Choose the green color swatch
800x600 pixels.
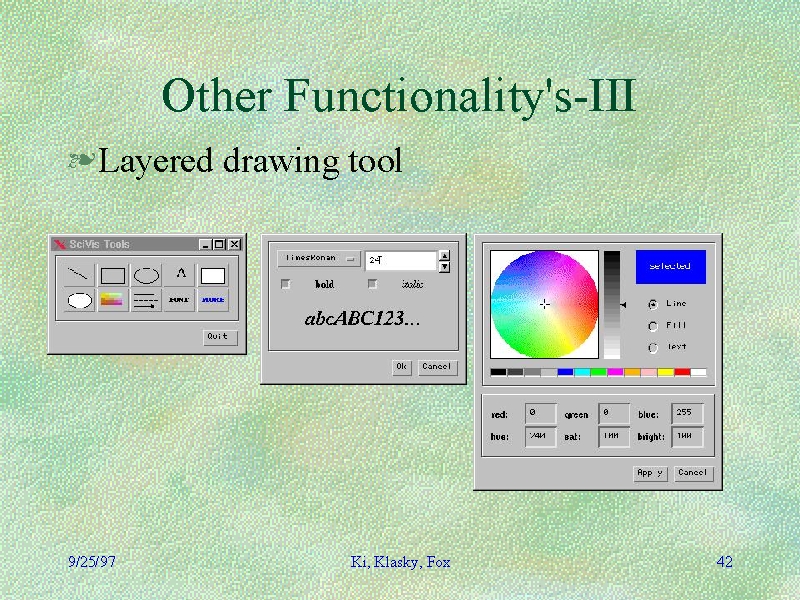tap(598, 372)
